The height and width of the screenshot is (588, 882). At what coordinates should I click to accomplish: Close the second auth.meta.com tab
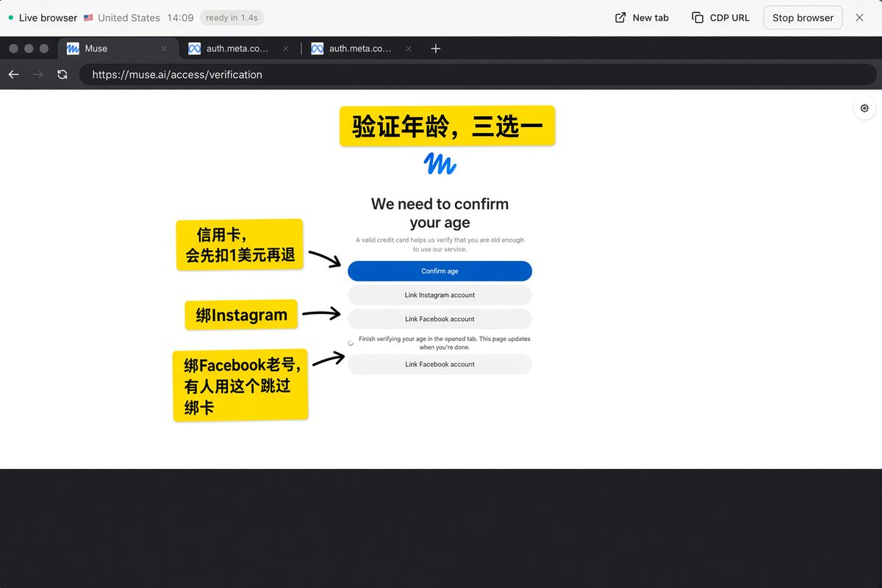[x=409, y=49]
